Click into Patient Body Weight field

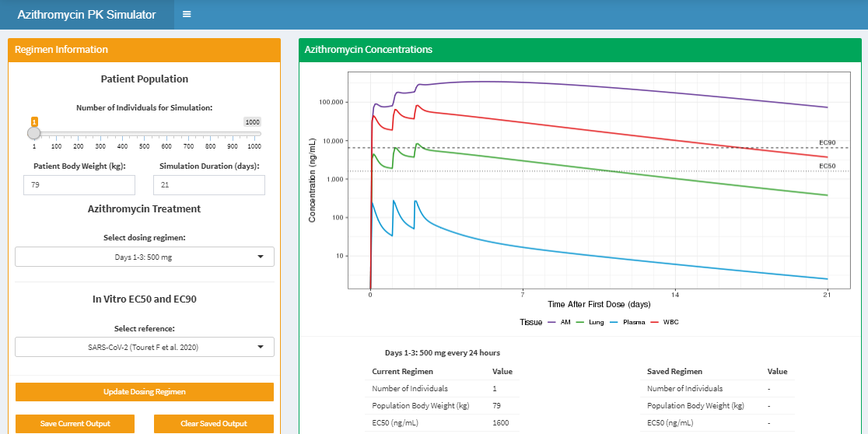[x=79, y=185]
